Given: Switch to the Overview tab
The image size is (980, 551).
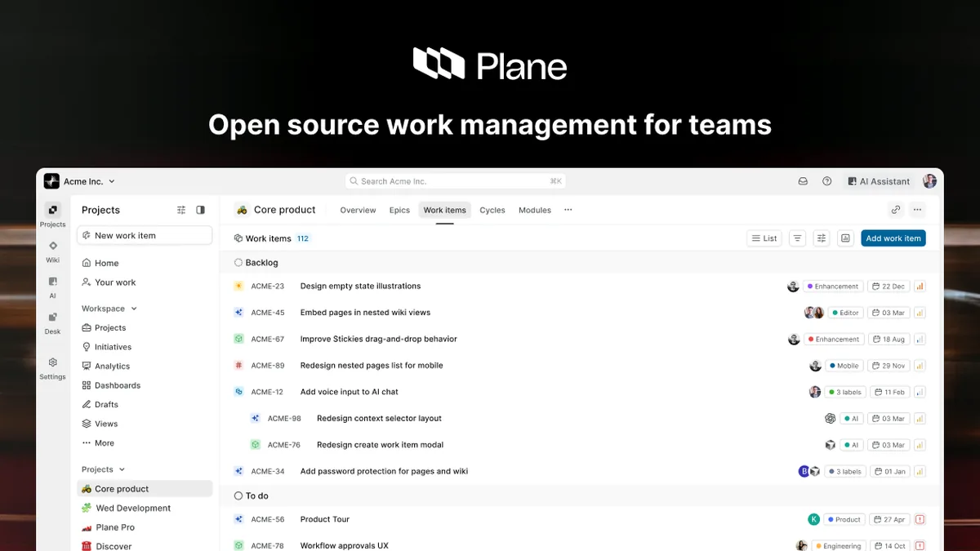Looking at the screenshot, I should pos(358,210).
